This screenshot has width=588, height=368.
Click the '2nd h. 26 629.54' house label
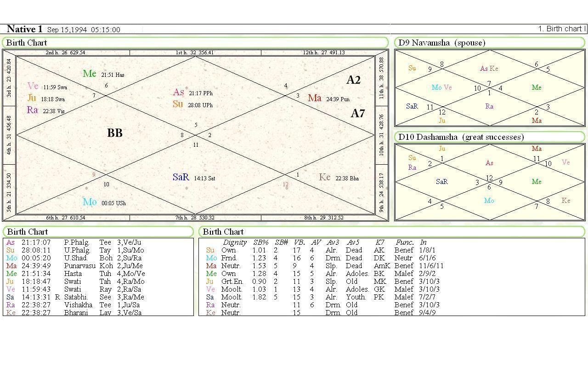[x=66, y=52]
